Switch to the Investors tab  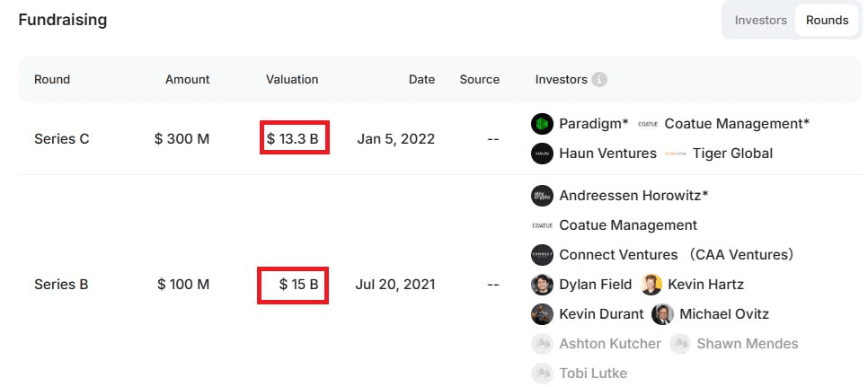(x=760, y=20)
